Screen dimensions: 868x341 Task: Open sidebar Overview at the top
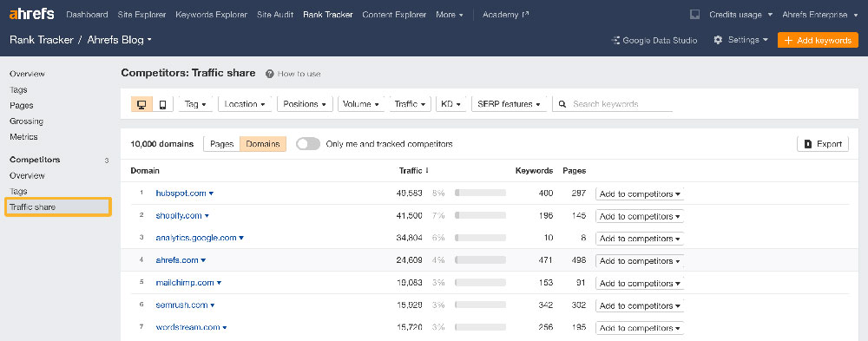click(x=27, y=74)
